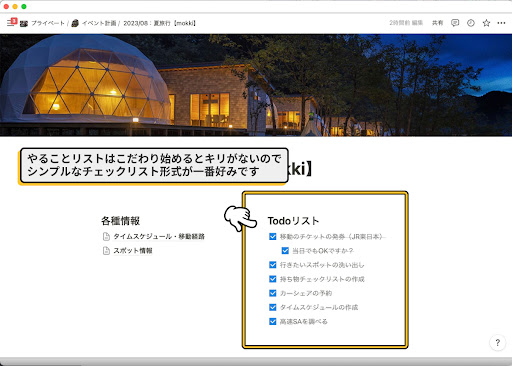
Task: Uncheck 移動のチケットの発券 todo item
Action: click(x=273, y=236)
